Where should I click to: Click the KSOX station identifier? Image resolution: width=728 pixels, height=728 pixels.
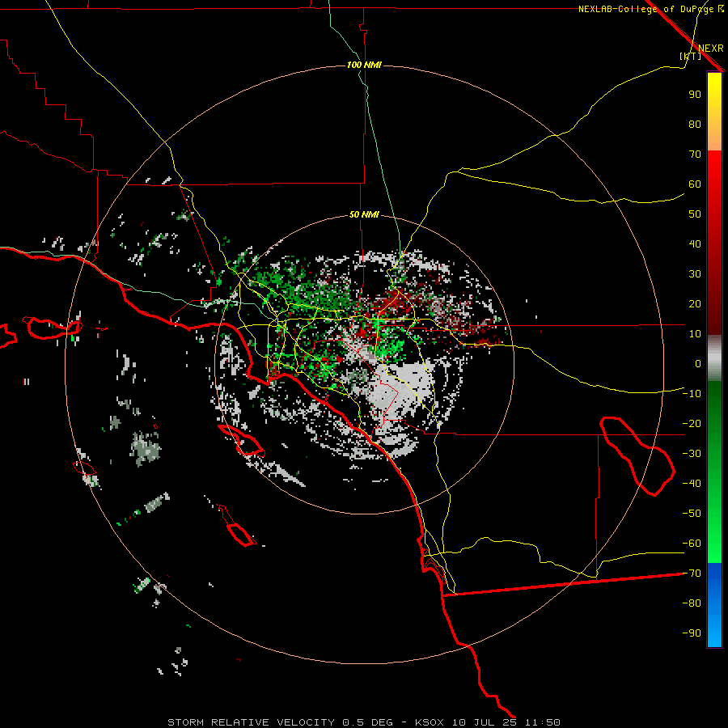[430, 722]
